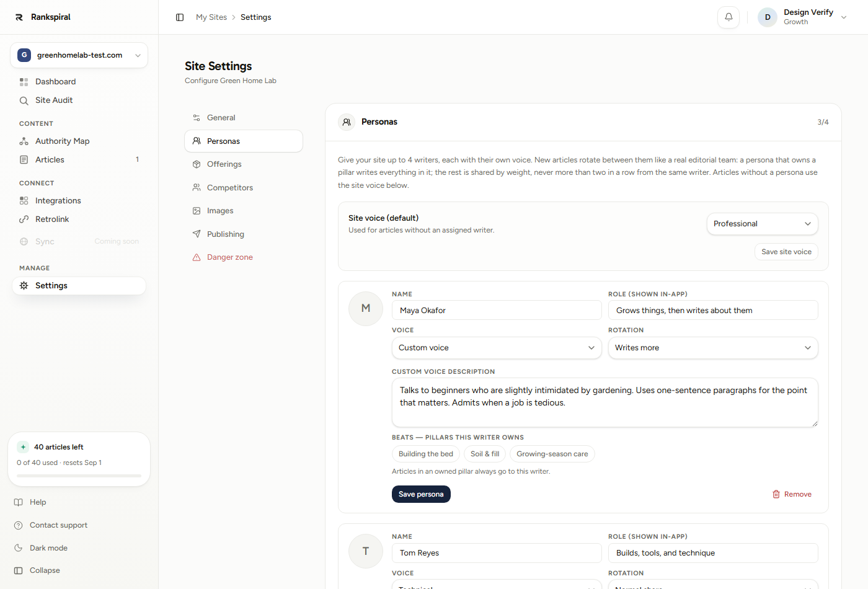Image resolution: width=868 pixels, height=589 pixels.
Task: Click the Publishing paper-plane icon
Action: click(197, 234)
